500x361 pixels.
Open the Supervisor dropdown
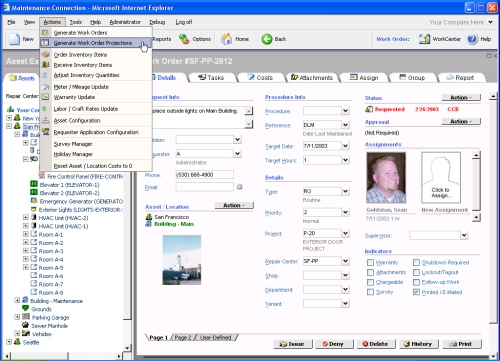464,235
